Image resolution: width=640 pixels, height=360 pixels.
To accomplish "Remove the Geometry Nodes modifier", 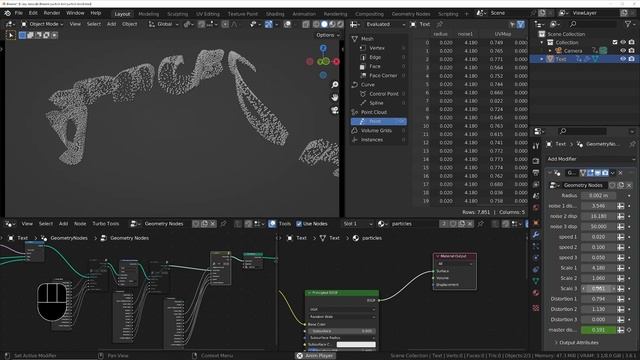I will (x=620, y=173).
